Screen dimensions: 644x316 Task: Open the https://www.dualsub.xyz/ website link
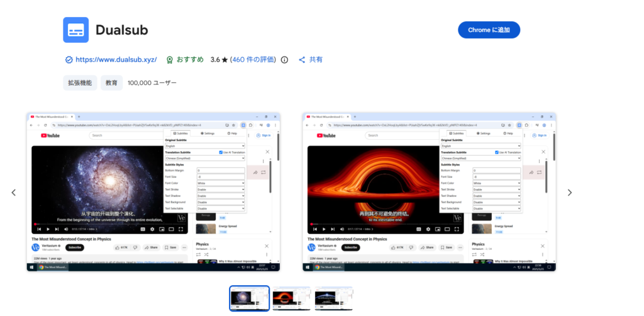tap(111, 60)
